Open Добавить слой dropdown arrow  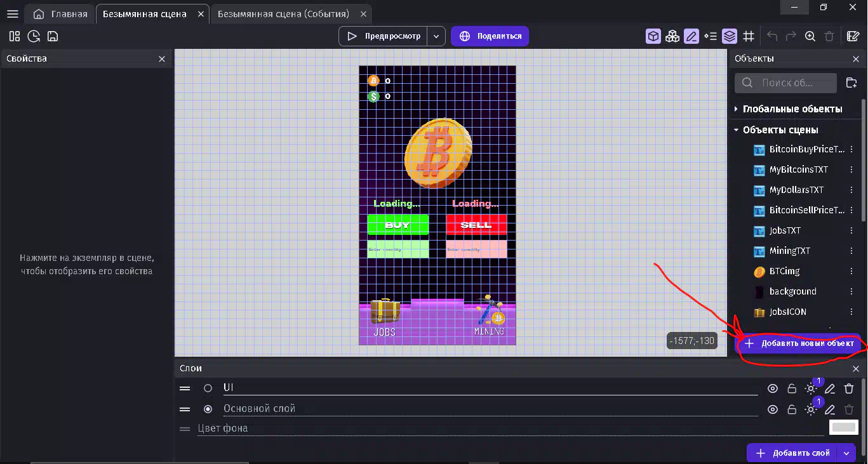point(846,453)
